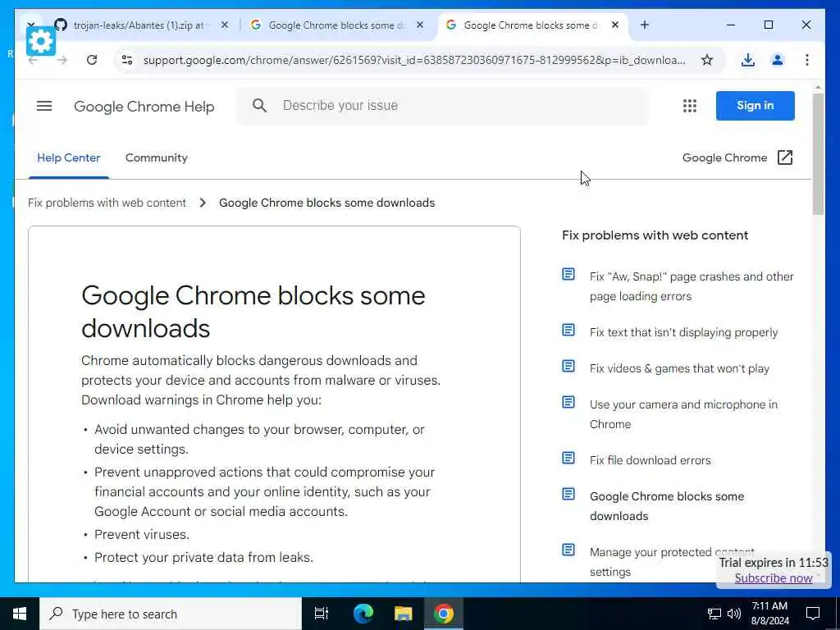Click article icon beside camera and microphone
This screenshot has height=630, width=840.
[x=568, y=402]
